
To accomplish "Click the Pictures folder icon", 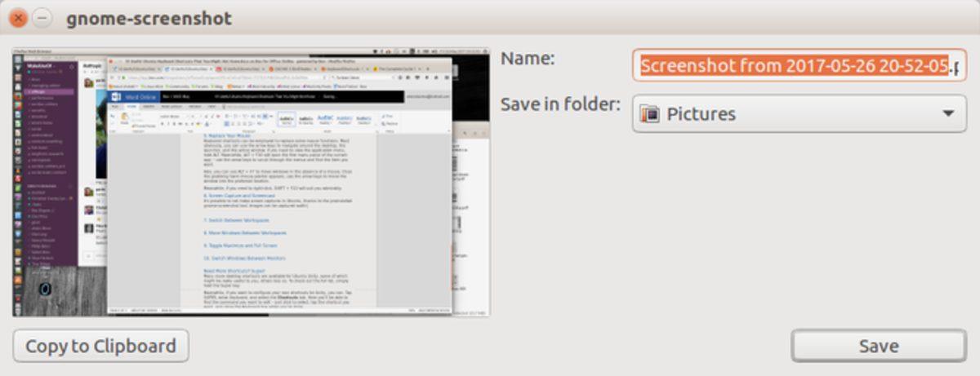I will point(650,114).
